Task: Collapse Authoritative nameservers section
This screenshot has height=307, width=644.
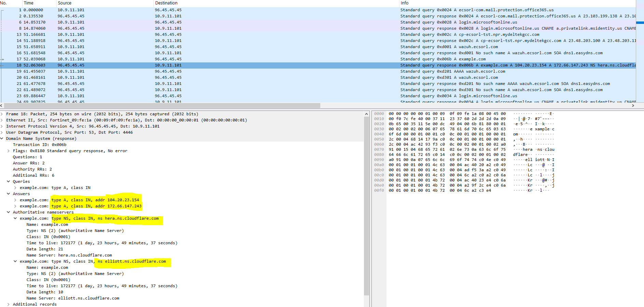Action: (x=9, y=212)
